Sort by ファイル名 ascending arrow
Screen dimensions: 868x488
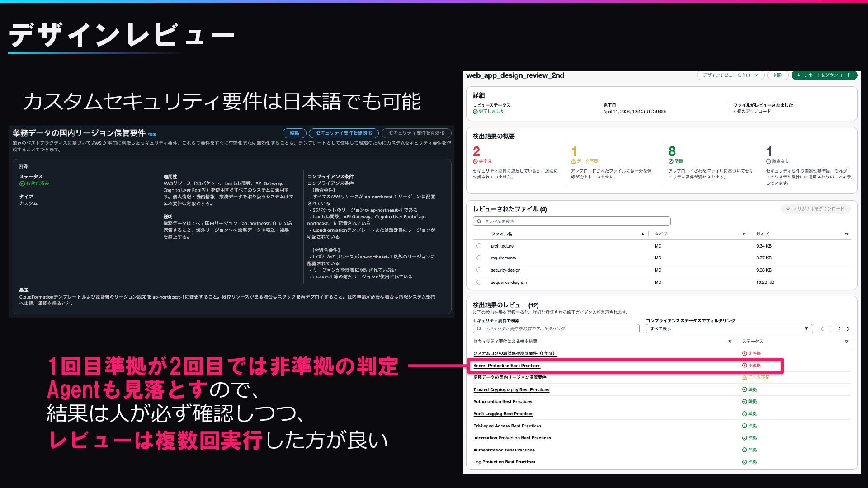coord(642,234)
